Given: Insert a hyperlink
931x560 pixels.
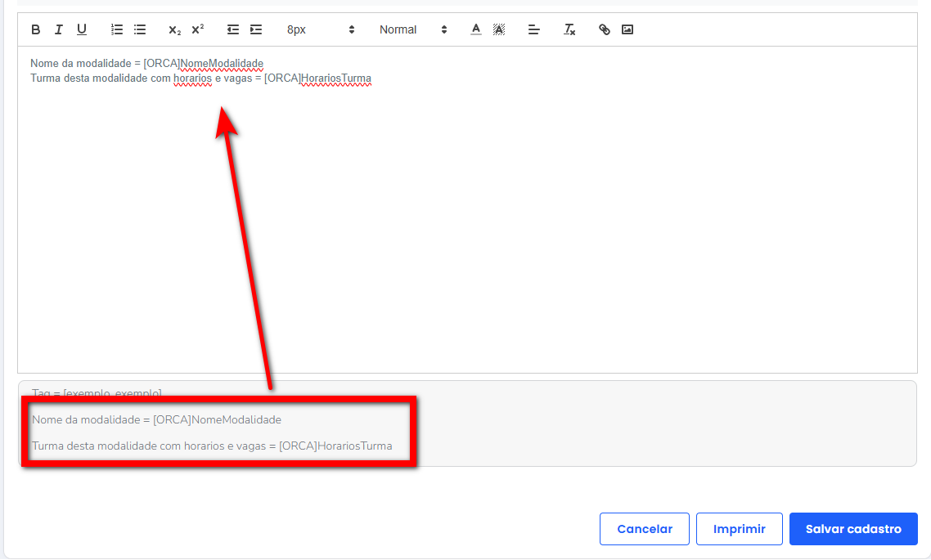Looking at the screenshot, I should click(605, 29).
